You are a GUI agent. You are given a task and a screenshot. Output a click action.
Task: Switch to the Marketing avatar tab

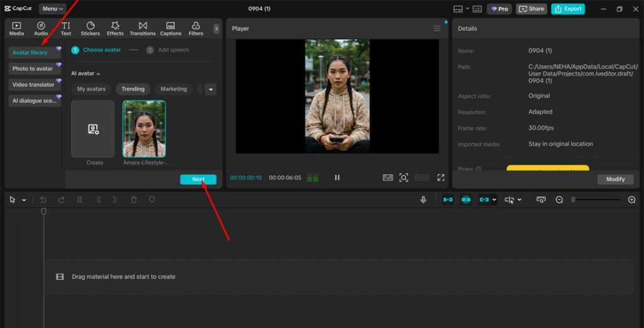point(174,89)
